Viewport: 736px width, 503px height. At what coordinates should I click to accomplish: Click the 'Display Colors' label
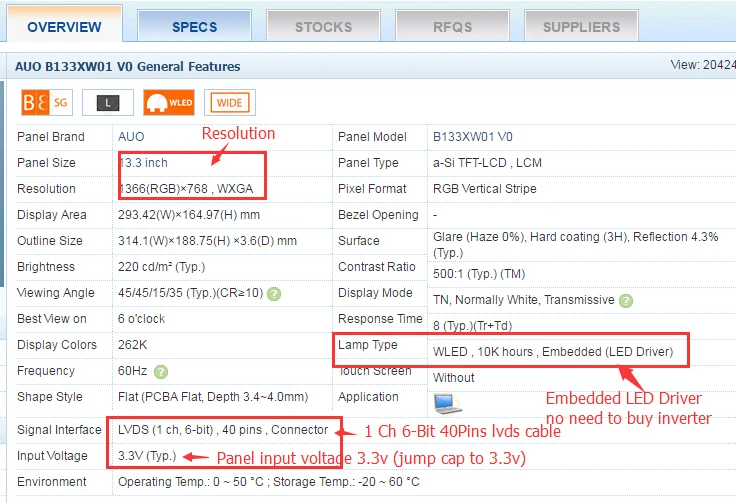[57, 344]
